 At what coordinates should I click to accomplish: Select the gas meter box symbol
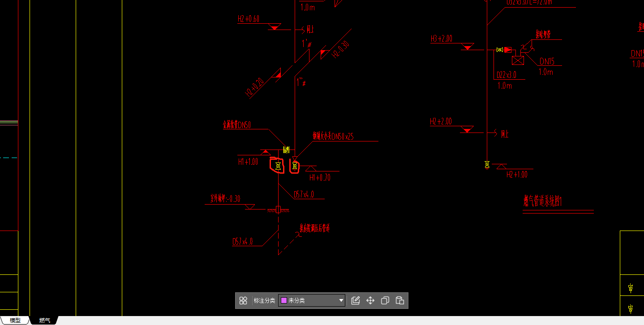518,60
